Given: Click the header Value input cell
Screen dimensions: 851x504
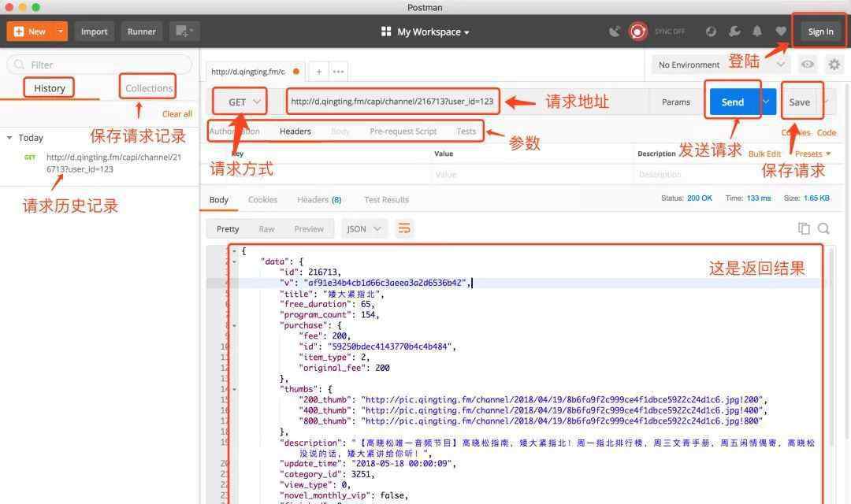Looking at the screenshot, I should [x=532, y=174].
